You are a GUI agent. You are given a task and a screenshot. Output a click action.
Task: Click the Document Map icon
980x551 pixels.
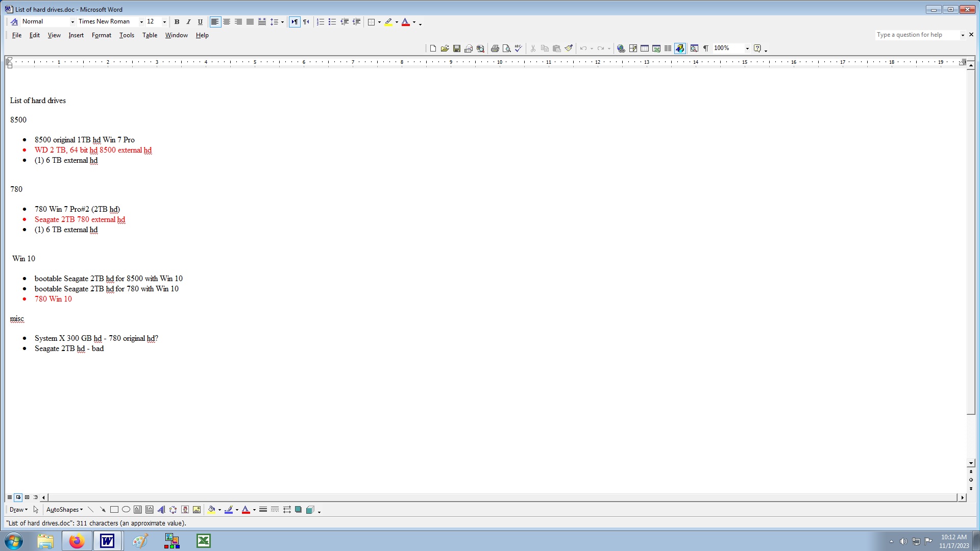(x=694, y=48)
